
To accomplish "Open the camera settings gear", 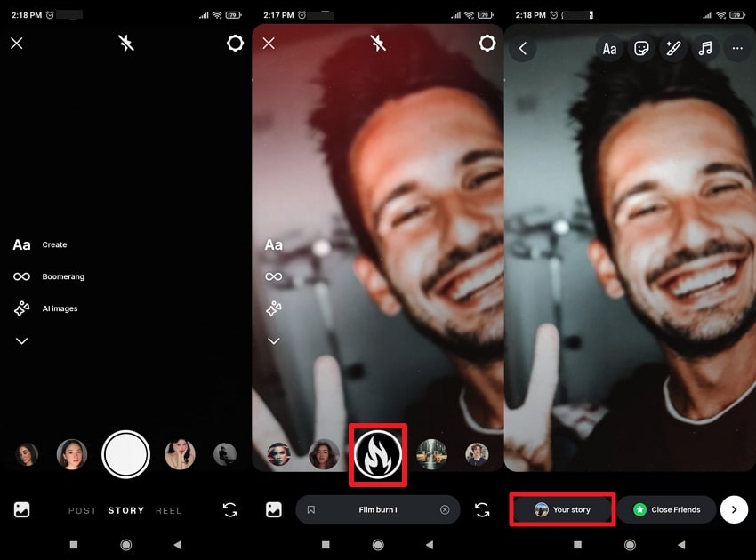I will (235, 43).
